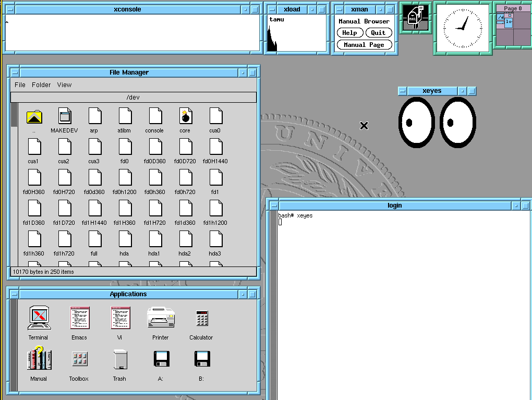This screenshot has height=400, width=532.
Task: Open floppy drive B: icon
Action: [202, 359]
